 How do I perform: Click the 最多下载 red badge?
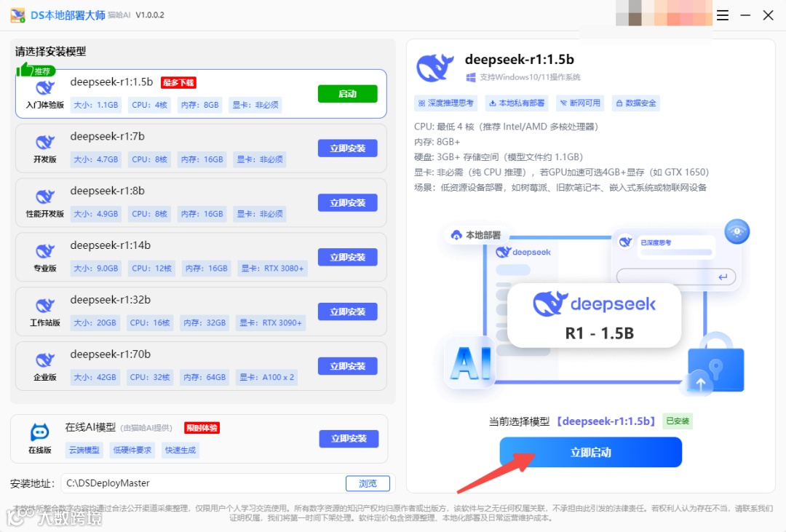(178, 83)
